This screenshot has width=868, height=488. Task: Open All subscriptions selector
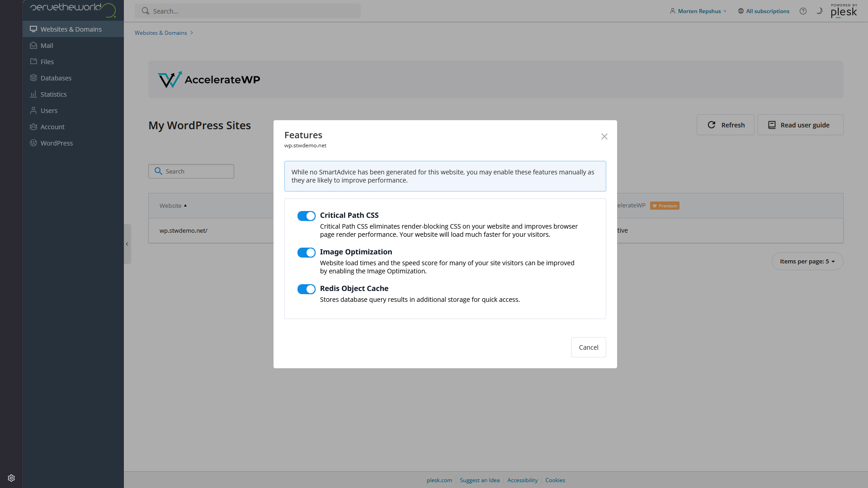(x=764, y=11)
